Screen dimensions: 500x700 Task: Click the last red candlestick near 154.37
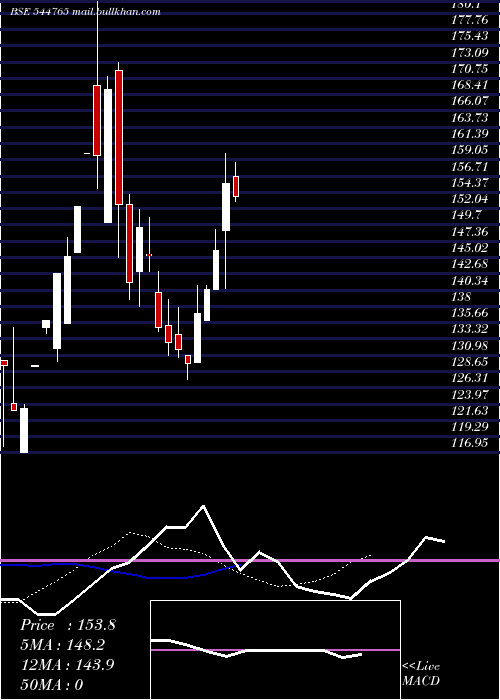[236, 186]
